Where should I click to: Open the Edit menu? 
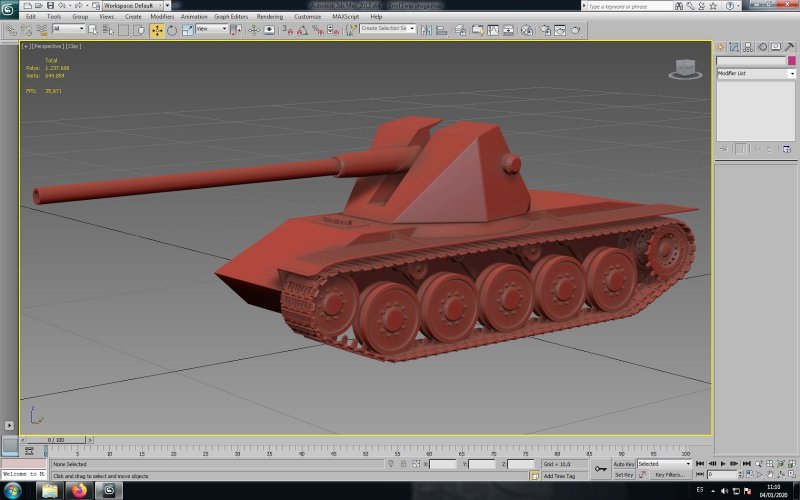pyautogui.click(x=31, y=16)
